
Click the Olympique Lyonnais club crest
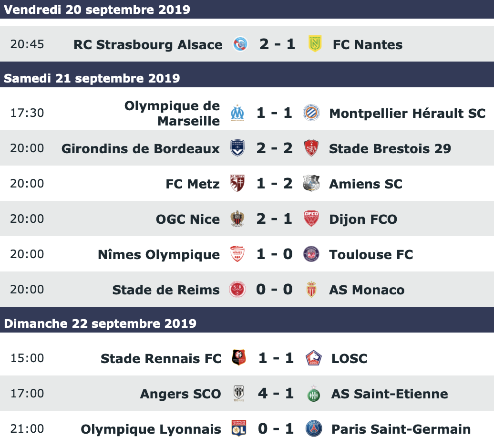pos(239,429)
